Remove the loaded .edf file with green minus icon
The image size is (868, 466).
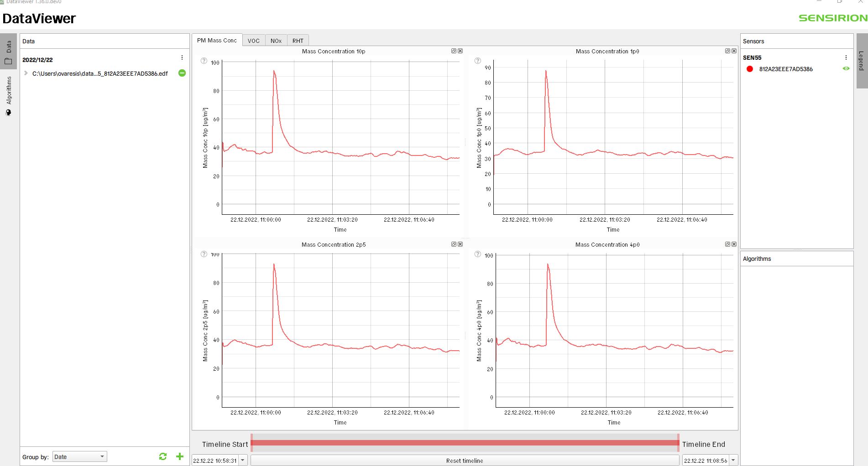tap(182, 73)
